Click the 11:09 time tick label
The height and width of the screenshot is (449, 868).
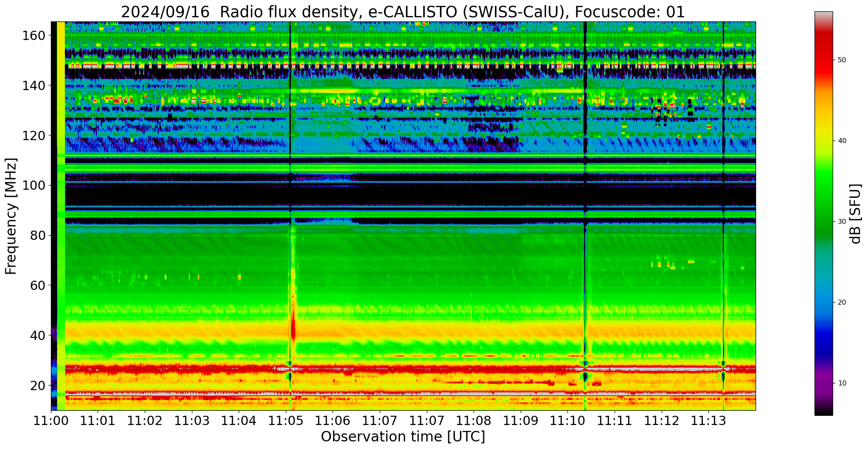521,420
